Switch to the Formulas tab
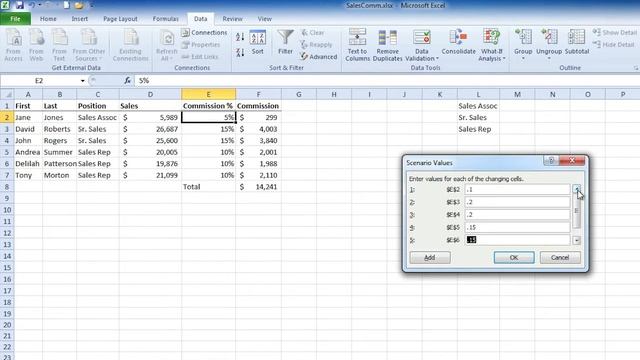 165,19
